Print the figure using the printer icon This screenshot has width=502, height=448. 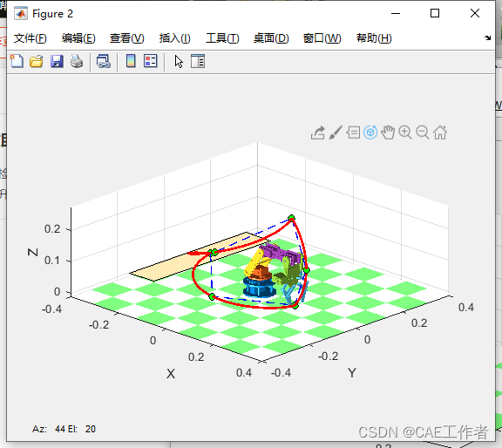[77, 61]
